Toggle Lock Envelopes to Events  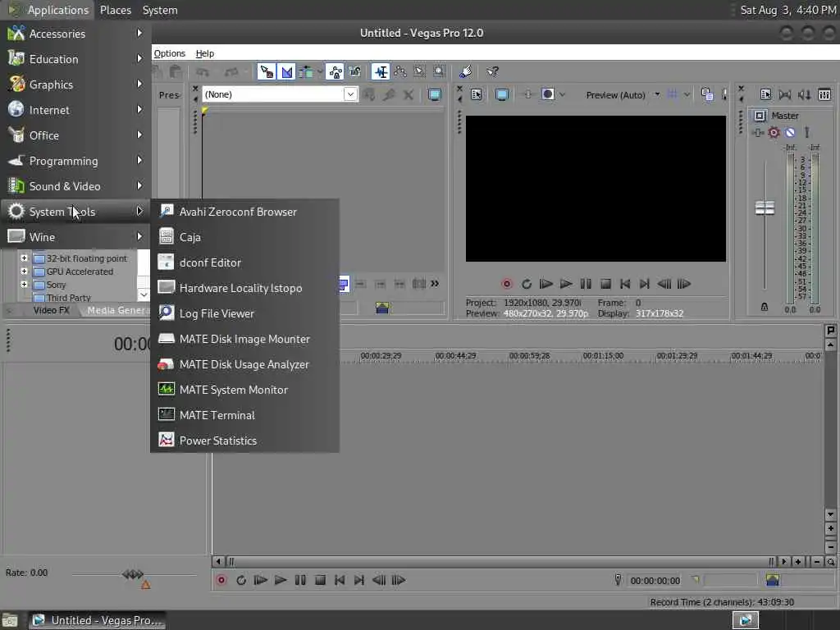(x=335, y=72)
